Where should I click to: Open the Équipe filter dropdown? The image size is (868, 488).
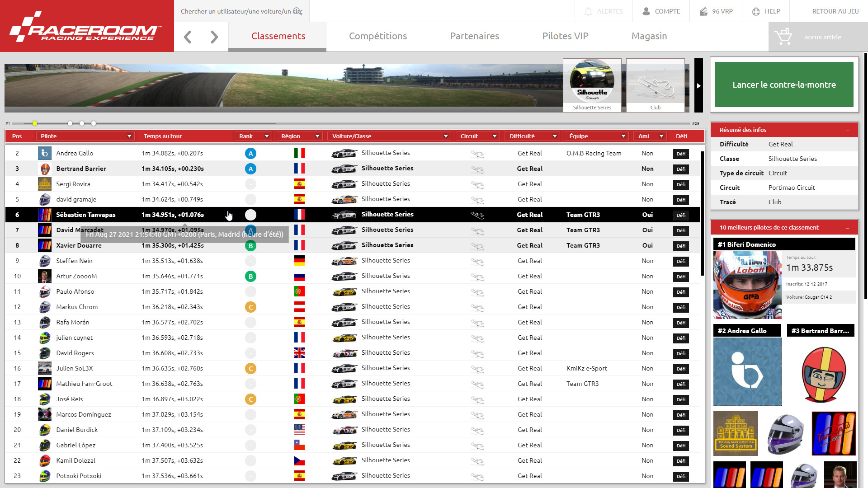click(623, 136)
